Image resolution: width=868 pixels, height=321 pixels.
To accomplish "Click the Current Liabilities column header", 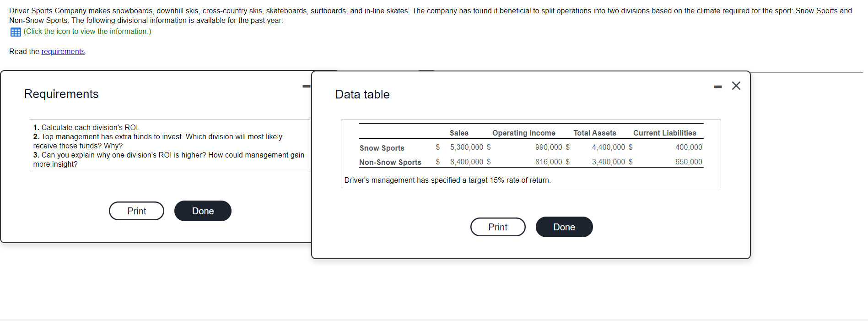I will [665, 133].
